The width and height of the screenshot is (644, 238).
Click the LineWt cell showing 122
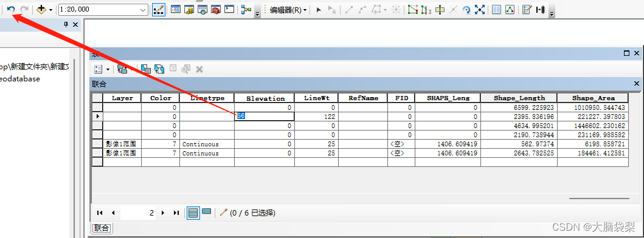coord(317,117)
